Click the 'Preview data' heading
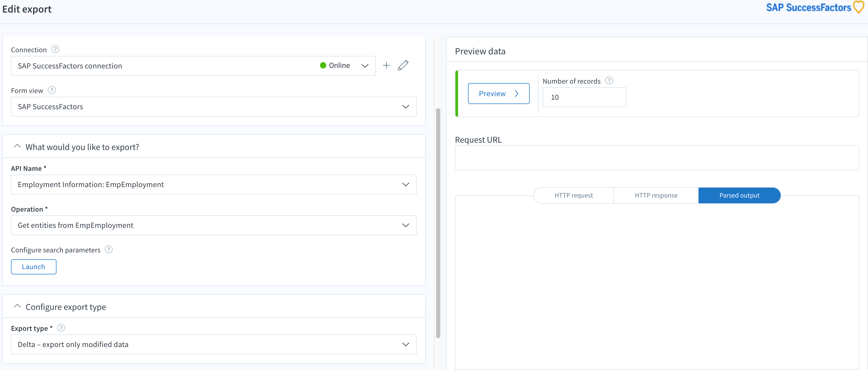This screenshot has height=370, width=868. (x=480, y=51)
